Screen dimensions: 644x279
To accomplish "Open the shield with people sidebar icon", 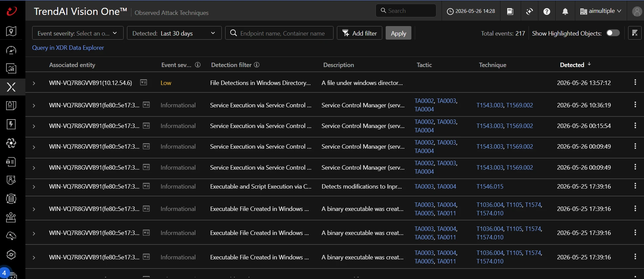I will 11,180.
